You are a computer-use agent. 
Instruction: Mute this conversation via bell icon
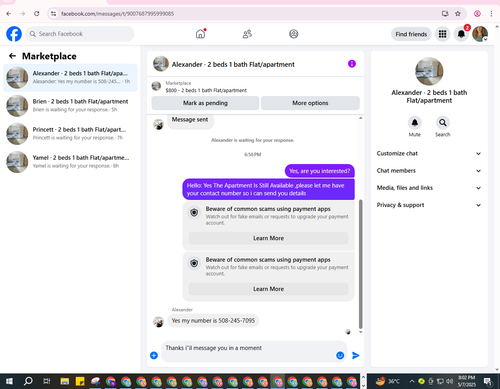[x=415, y=123]
